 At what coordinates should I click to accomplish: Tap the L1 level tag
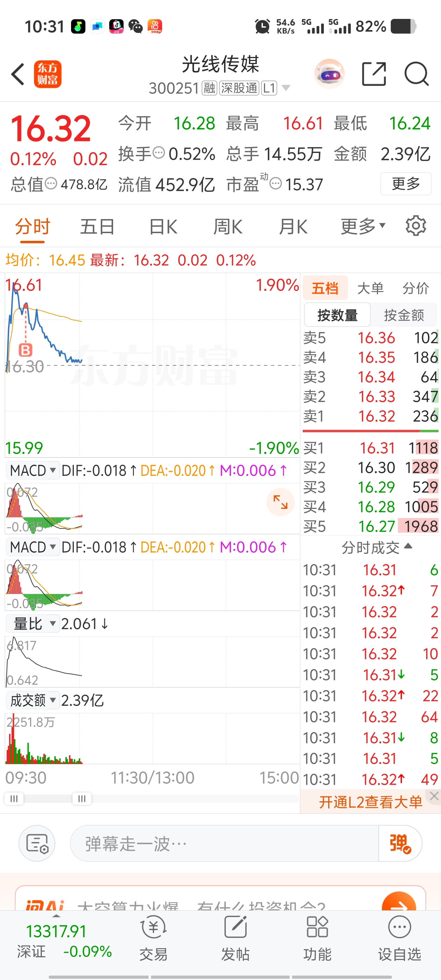click(269, 88)
